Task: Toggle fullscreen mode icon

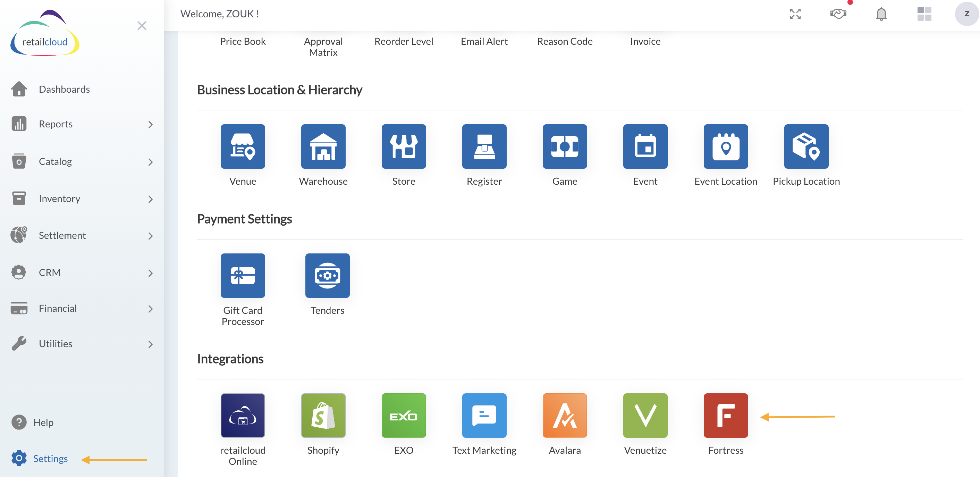Action: 795,14
